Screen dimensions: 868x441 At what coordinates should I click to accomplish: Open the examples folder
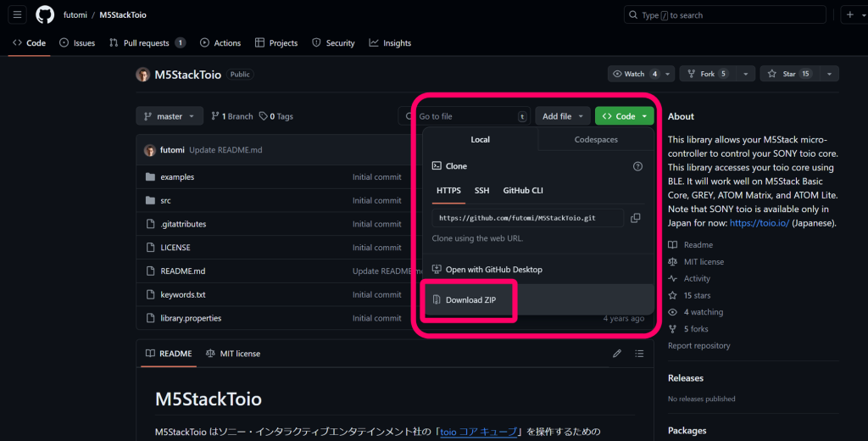177,176
